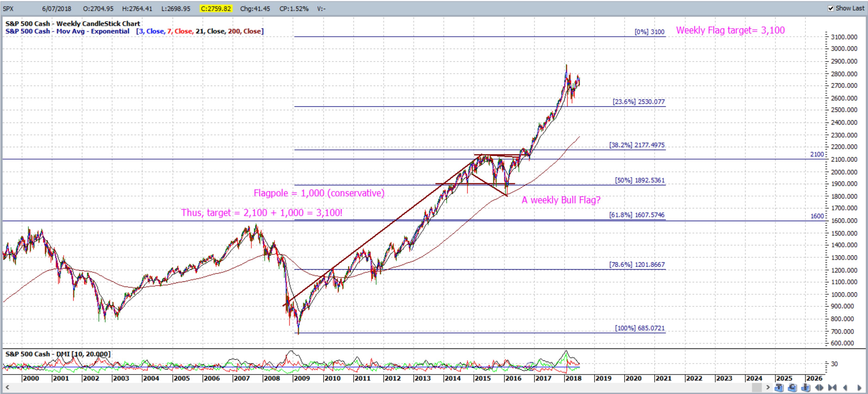Viewport: 868px width, 394px height.
Task: Click 'Weekly Flag target= 3,100' annotation
Action: click(730, 30)
